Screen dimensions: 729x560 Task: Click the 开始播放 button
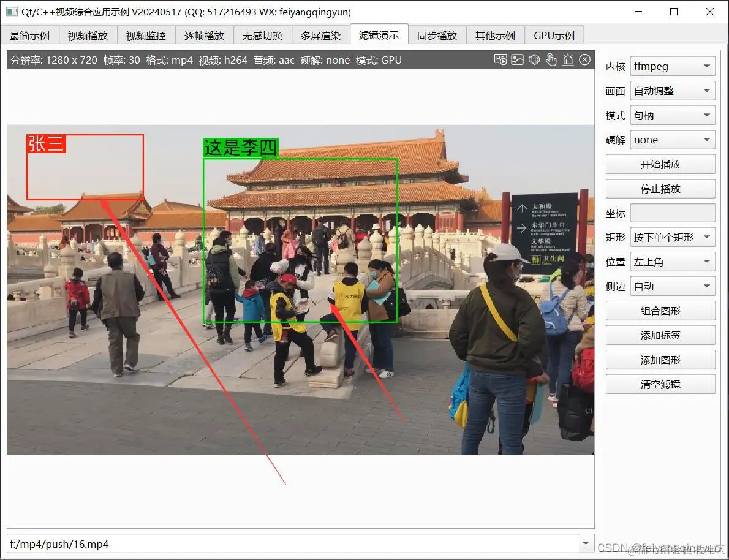click(x=660, y=164)
